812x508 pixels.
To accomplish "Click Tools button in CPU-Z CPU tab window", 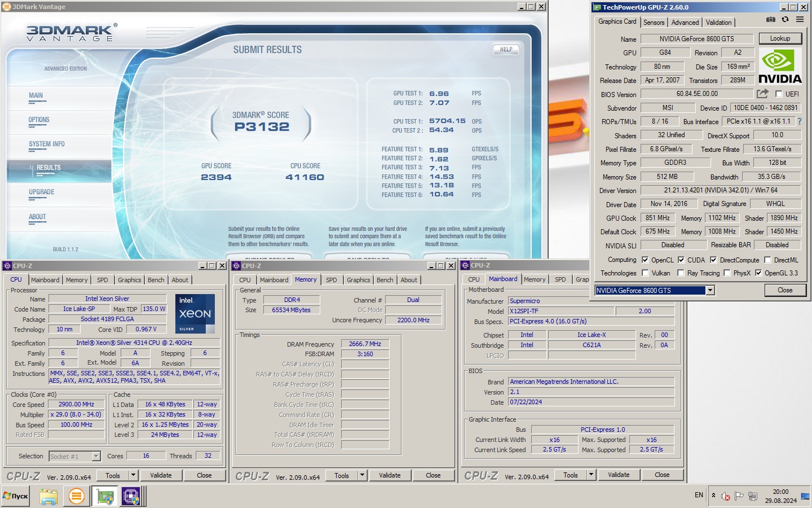I will tap(113, 475).
